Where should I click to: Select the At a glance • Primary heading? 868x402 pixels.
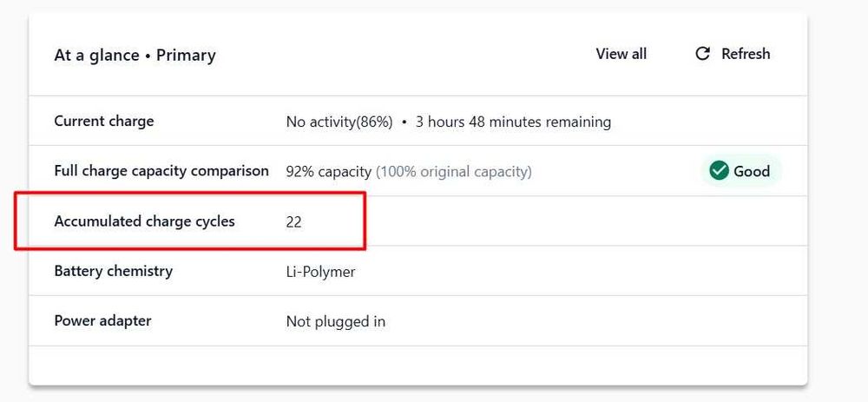pos(135,56)
